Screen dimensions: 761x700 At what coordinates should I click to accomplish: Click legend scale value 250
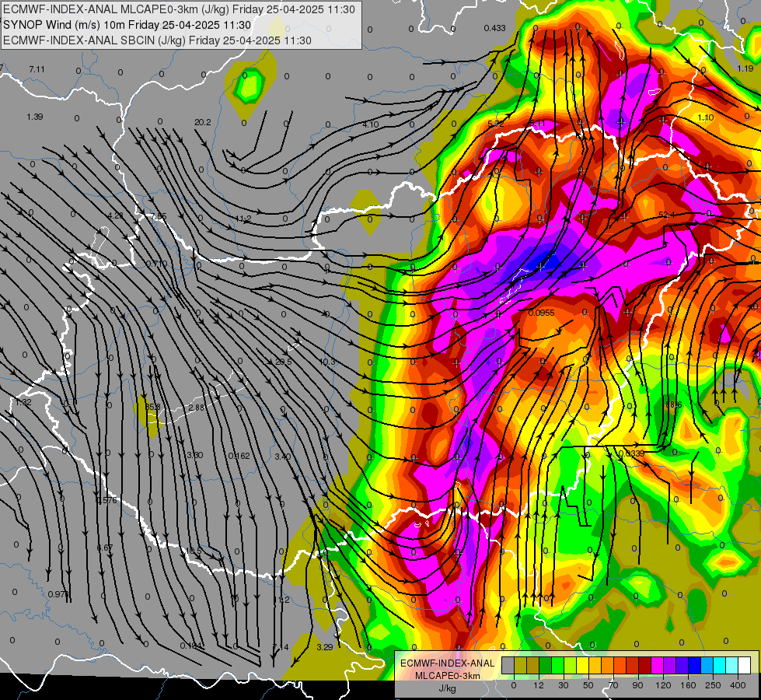[x=713, y=685]
